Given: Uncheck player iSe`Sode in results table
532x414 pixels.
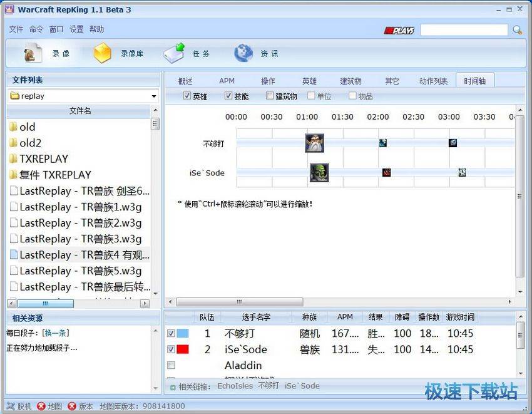Looking at the screenshot, I should (171, 350).
